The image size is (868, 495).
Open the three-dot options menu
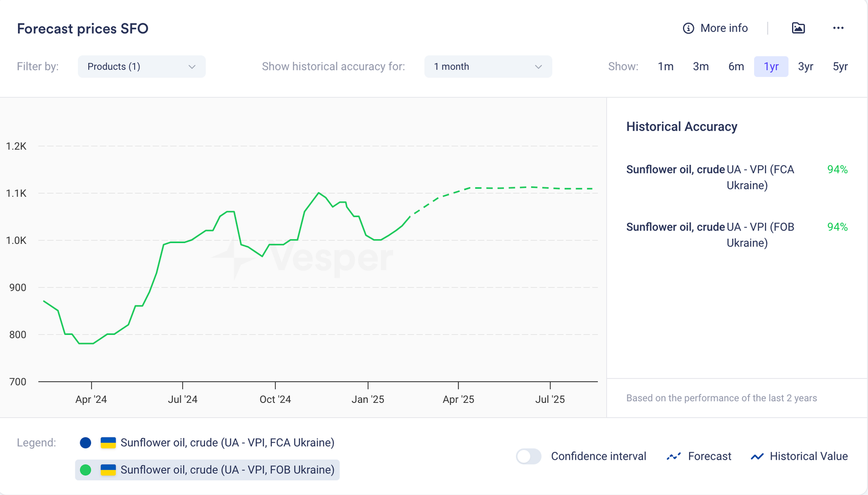coord(838,28)
